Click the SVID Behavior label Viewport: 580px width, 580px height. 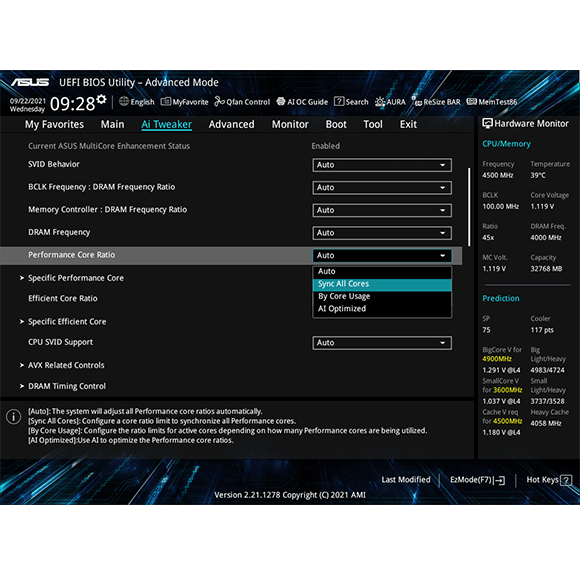click(x=54, y=164)
